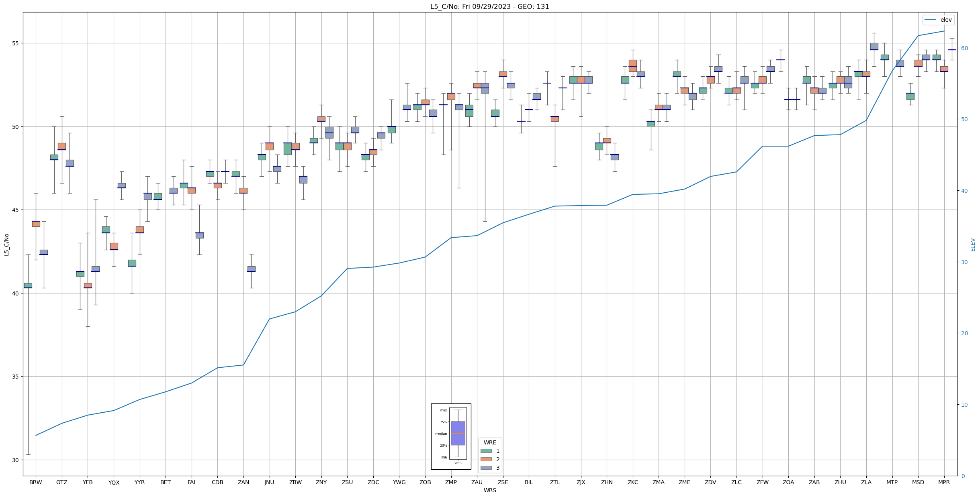The height and width of the screenshot is (497, 980).
Task: Click the x-axis label 'ZME'
Action: pyautogui.click(x=684, y=482)
